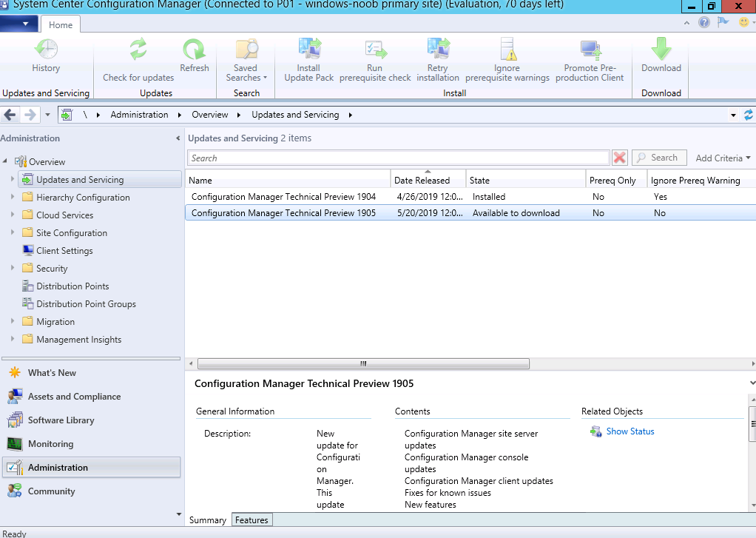
Task: Switch to the Features tab
Action: coord(252,520)
